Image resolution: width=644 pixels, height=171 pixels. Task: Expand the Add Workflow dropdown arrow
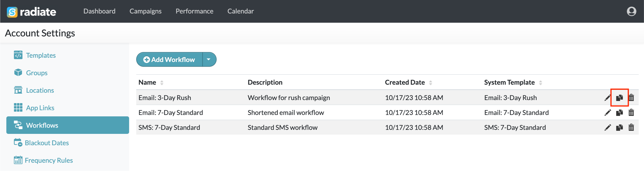point(209,59)
